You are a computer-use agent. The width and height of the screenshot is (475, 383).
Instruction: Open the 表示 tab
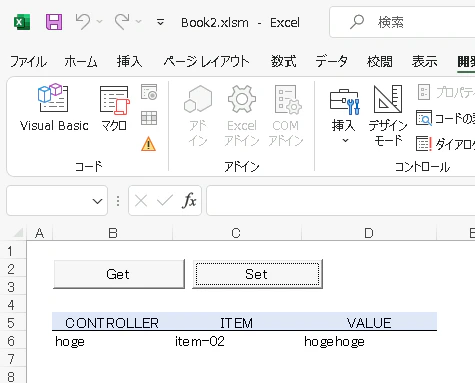pos(424,62)
